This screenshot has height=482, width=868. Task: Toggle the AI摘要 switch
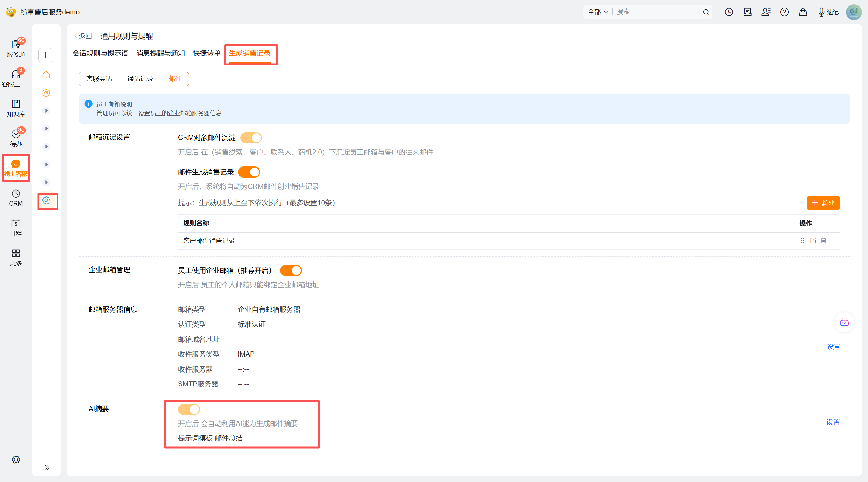coord(189,410)
